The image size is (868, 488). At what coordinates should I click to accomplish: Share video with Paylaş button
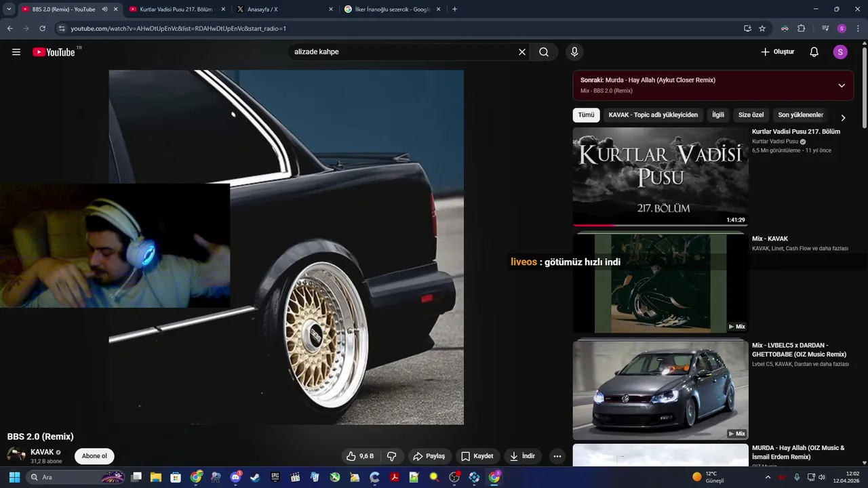click(x=429, y=456)
